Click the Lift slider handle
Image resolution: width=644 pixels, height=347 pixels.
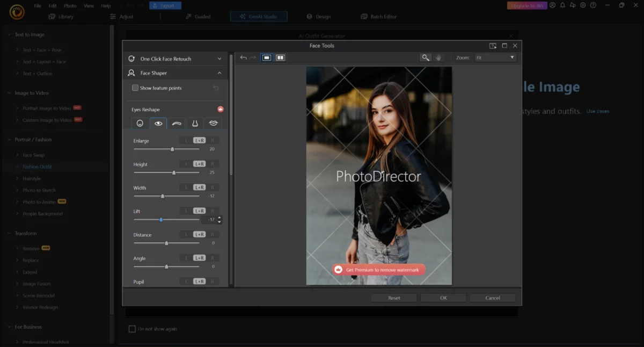point(161,220)
